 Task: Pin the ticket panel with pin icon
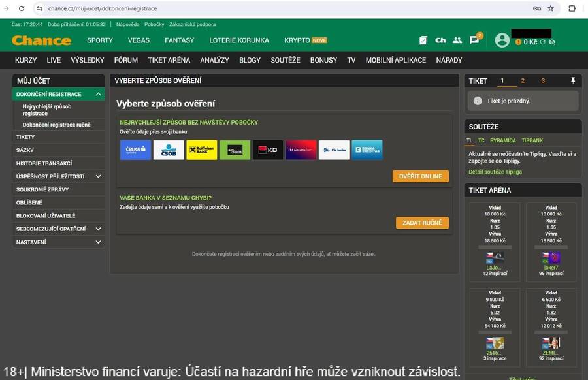[x=573, y=80]
